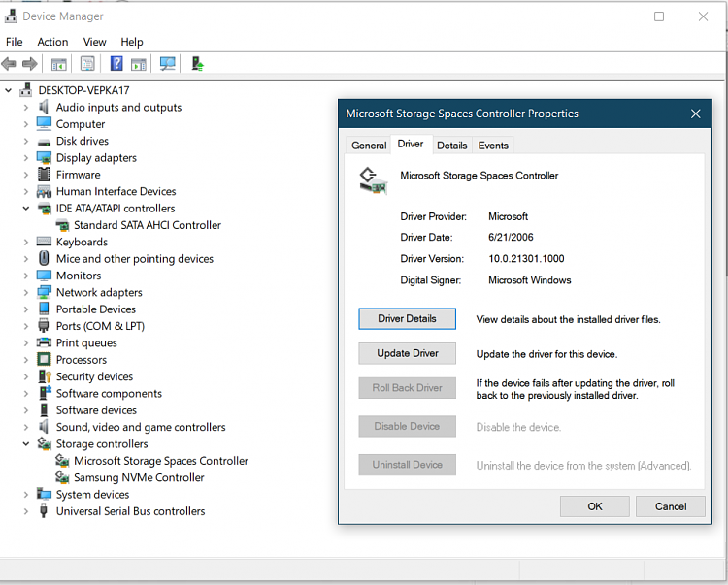
Task: Click the Software components icon
Action: click(x=45, y=393)
